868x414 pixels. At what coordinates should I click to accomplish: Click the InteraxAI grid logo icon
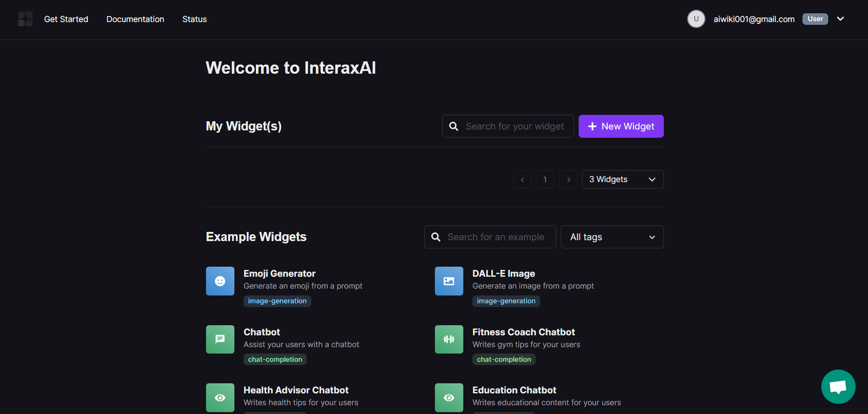point(25,19)
